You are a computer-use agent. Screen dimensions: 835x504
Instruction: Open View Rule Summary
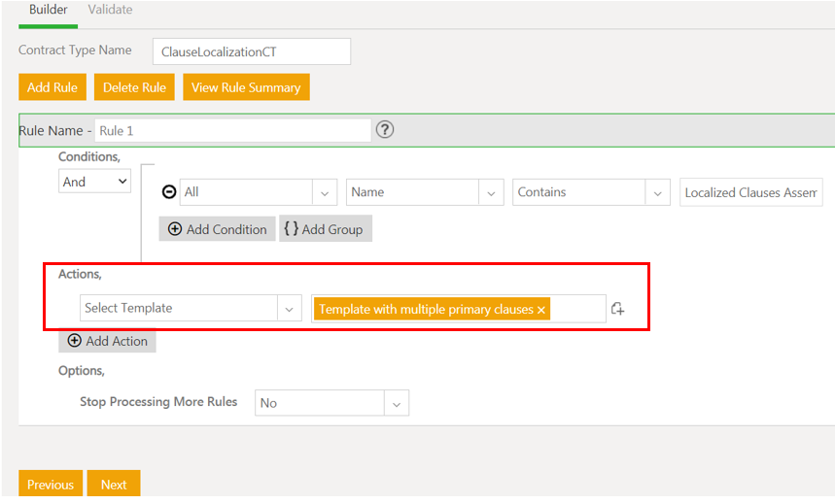pos(246,87)
